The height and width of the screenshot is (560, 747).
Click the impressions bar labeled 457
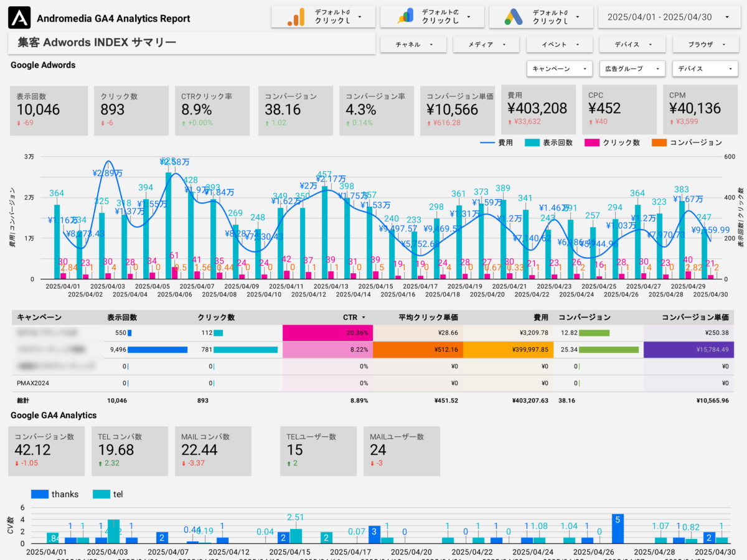[324, 232]
